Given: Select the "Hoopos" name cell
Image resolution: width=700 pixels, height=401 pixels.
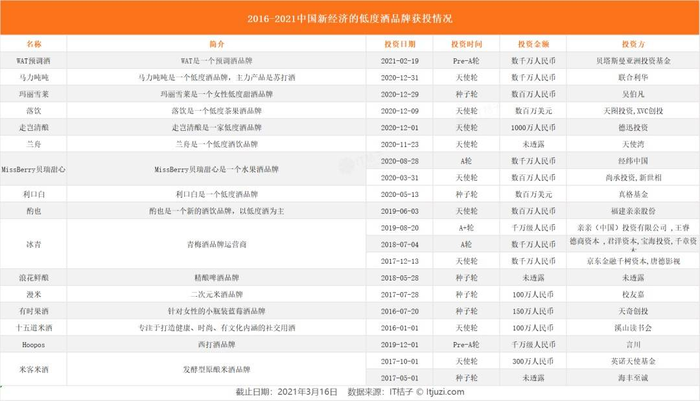Looking at the screenshot, I should 33,345.
